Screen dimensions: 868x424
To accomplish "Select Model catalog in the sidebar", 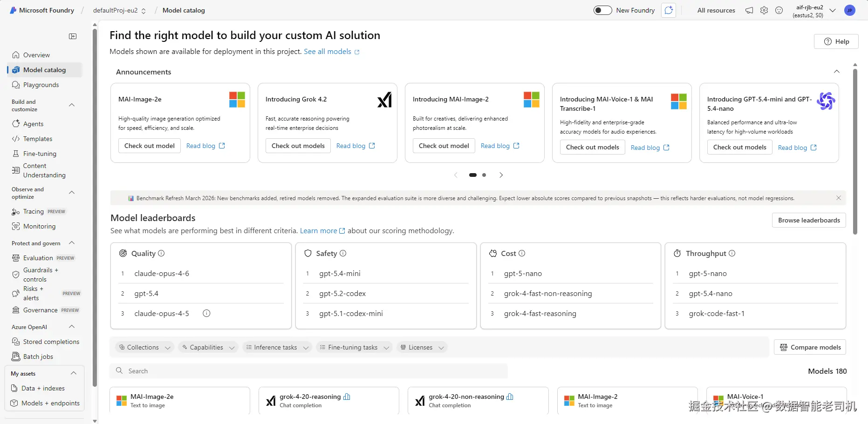I will [x=45, y=70].
